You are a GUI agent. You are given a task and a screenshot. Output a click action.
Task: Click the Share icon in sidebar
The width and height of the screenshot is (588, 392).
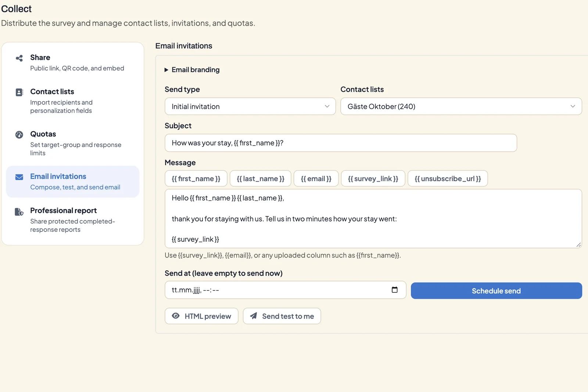(x=19, y=58)
